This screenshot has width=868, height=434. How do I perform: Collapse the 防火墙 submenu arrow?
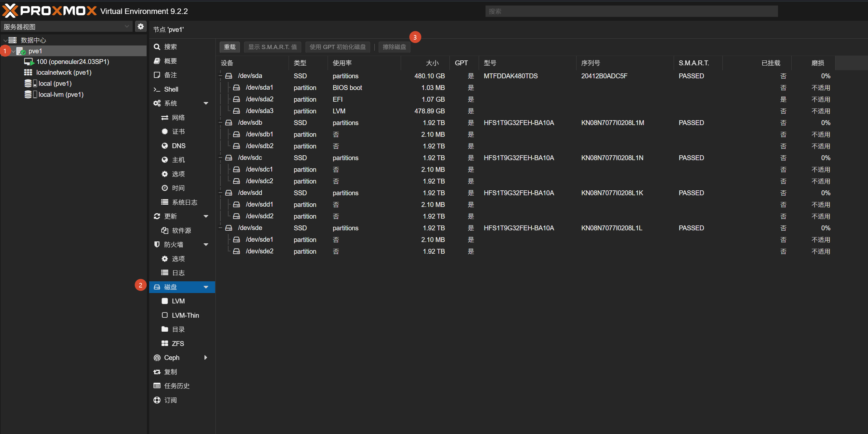tap(205, 244)
